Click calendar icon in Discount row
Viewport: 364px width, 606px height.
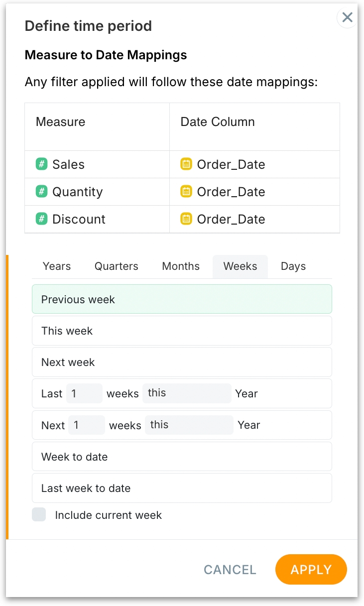tap(186, 219)
